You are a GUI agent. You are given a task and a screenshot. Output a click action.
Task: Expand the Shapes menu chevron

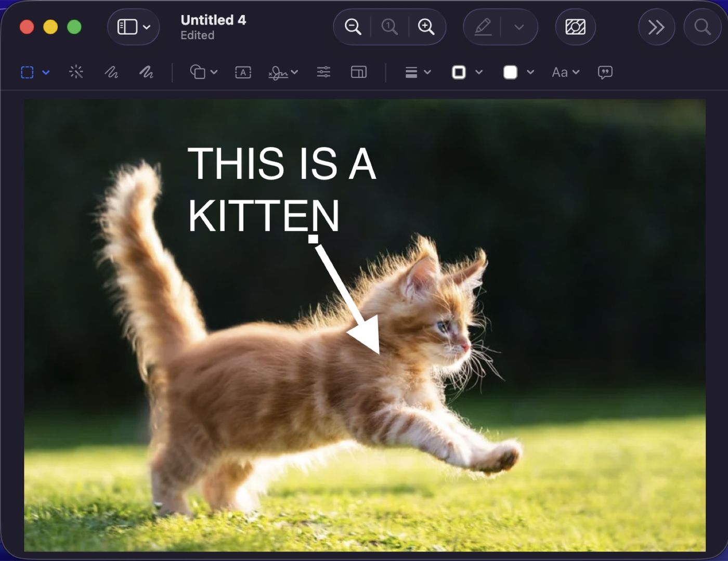click(x=214, y=72)
